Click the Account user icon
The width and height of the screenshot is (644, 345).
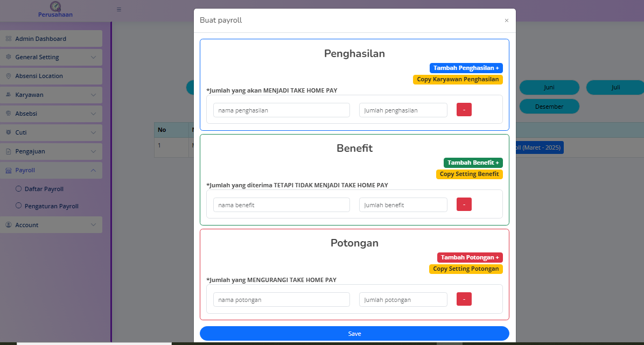coord(9,225)
